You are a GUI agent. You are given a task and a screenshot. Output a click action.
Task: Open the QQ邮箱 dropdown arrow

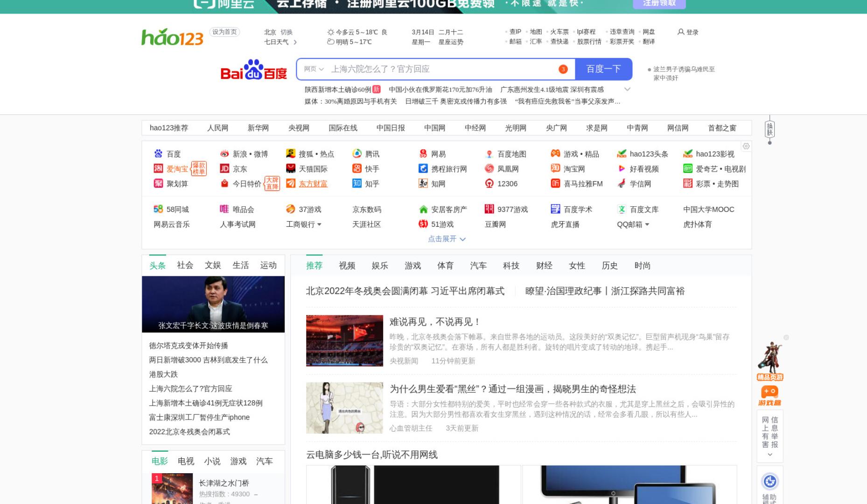tap(647, 224)
